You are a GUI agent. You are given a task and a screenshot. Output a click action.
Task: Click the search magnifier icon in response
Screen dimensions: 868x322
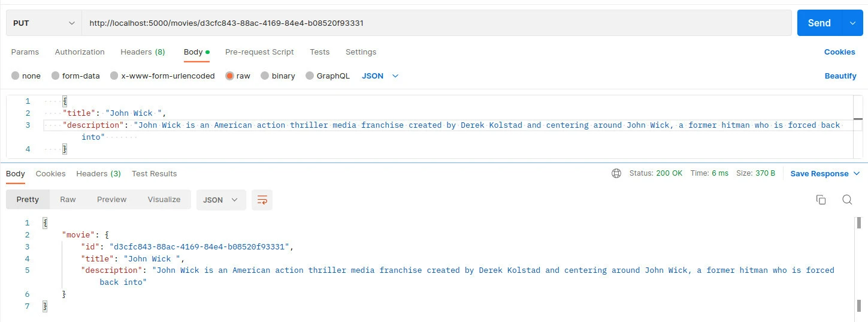[x=847, y=200]
